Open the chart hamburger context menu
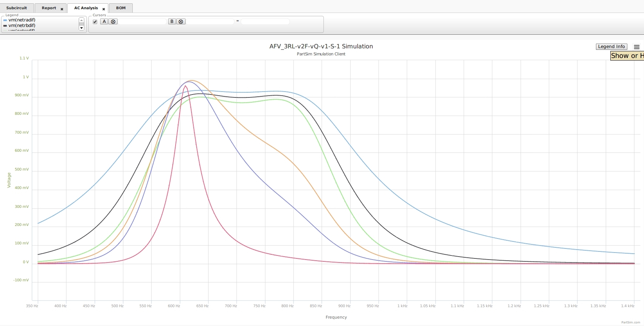Image resolution: width=644 pixels, height=326 pixels. pyautogui.click(x=636, y=47)
